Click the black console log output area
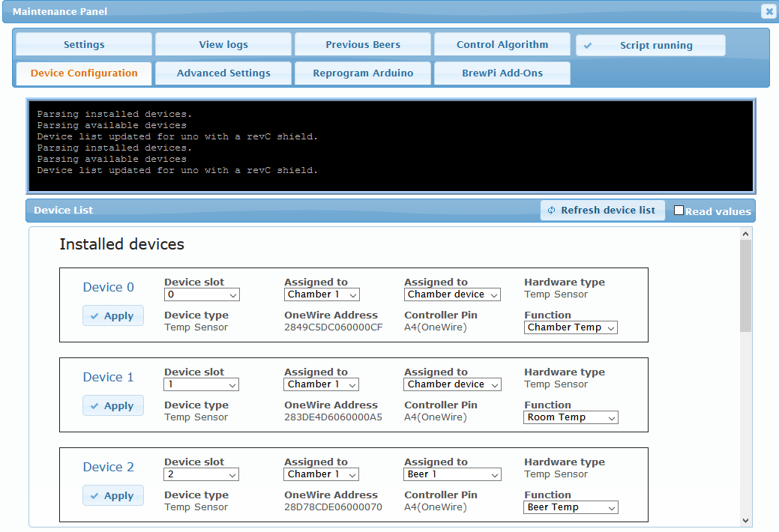Viewport: 779px width, 532px height. (x=391, y=146)
